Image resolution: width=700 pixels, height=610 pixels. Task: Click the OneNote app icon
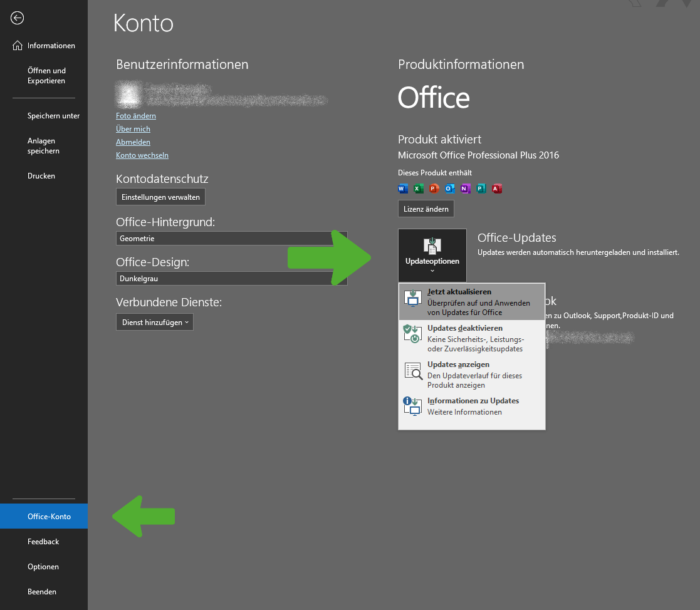(465, 189)
